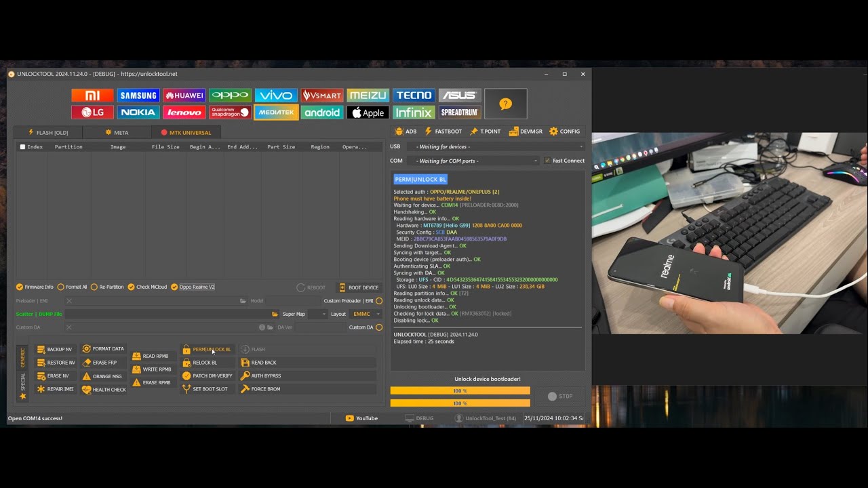Toggle the Oppo Realme V2 option
The height and width of the screenshot is (488, 868).
[193, 287]
